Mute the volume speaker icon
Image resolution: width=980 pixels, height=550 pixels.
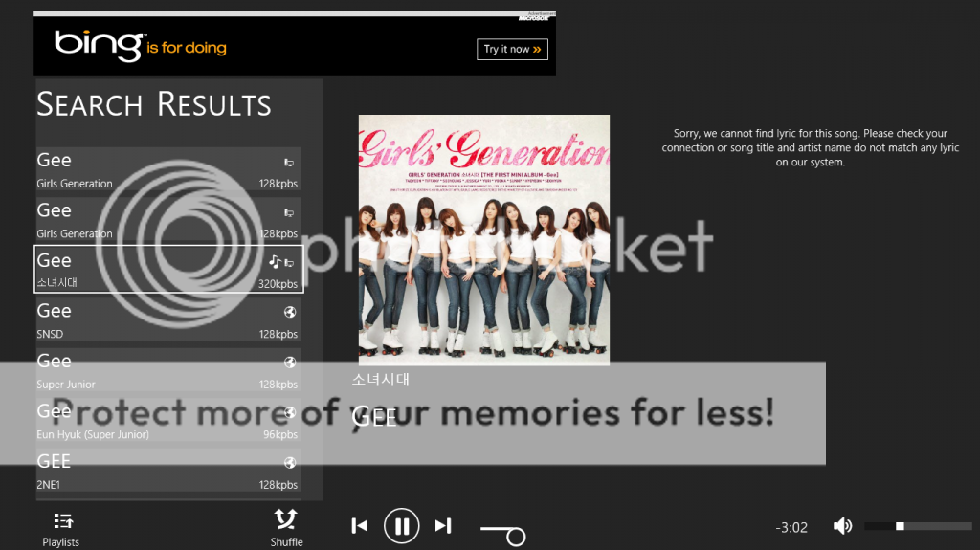(842, 526)
